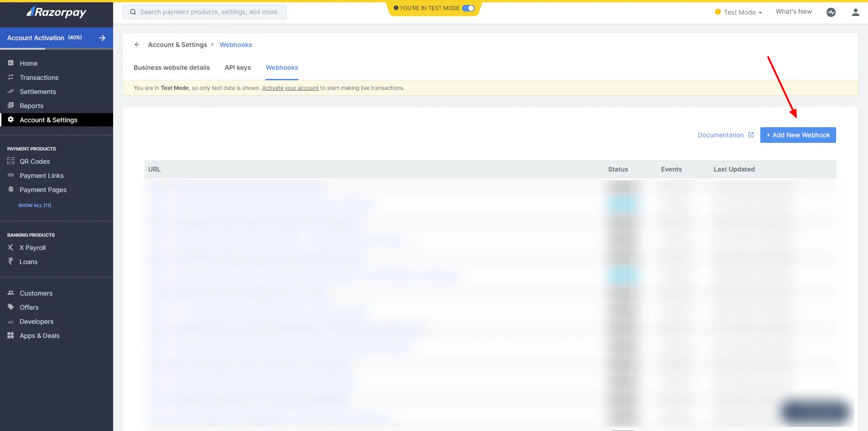This screenshot has height=431, width=868.
Task: Expand SHOW ALL (11) payment products
Action: (35, 205)
